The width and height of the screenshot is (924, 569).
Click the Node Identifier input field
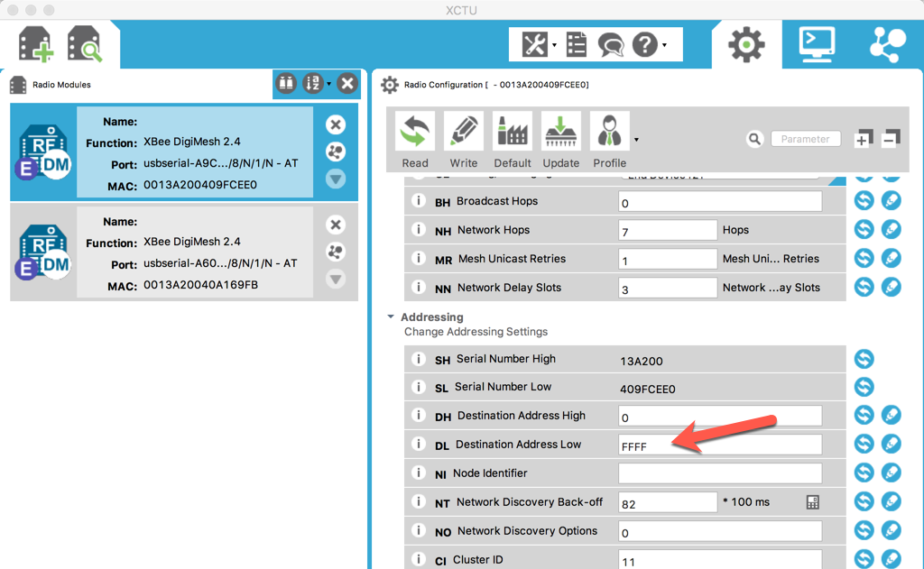click(720, 473)
